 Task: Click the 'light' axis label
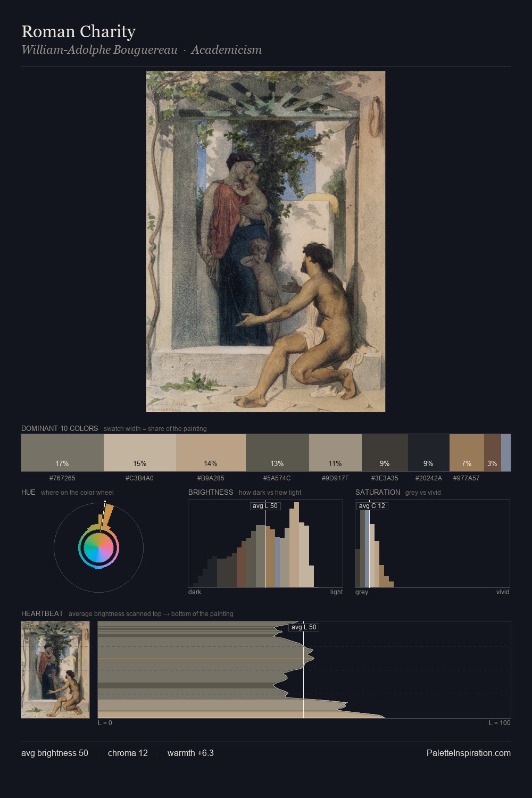pos(336,592)
